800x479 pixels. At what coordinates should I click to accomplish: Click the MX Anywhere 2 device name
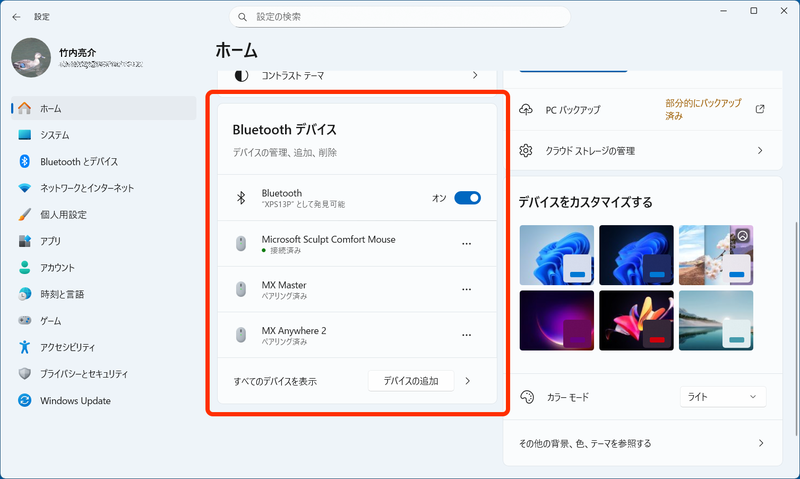point(294,331)
